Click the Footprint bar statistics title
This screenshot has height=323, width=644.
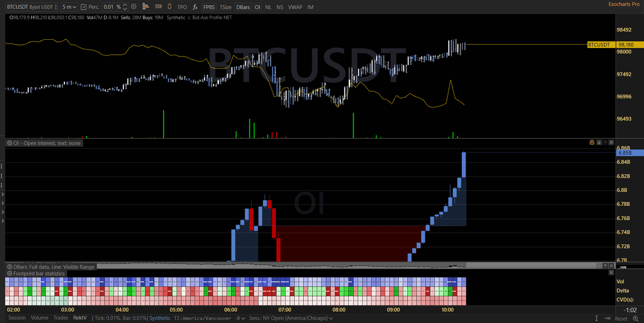pos(39,274)
